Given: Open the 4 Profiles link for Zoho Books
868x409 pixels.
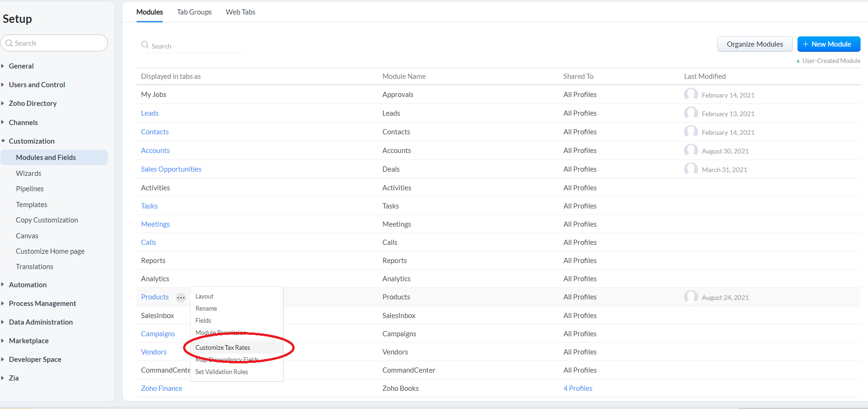Looking at the screenshot, I should [x=578, y=388].
